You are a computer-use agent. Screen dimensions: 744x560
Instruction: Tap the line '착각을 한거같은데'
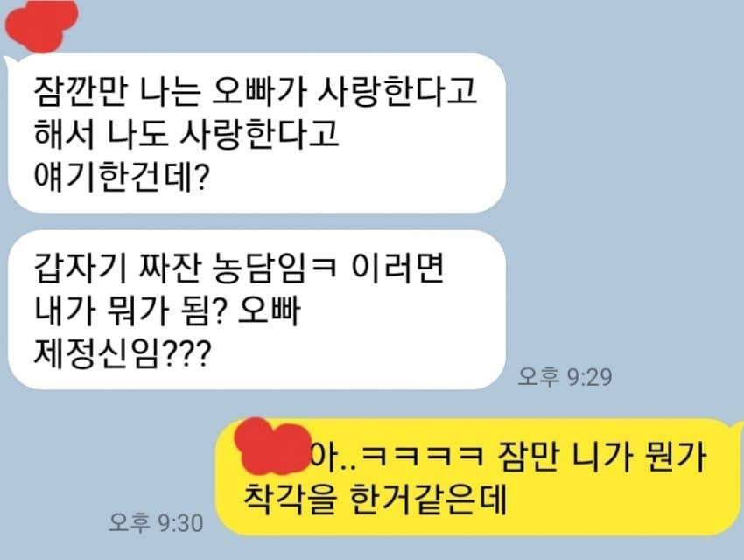click(x=375, y=500)
